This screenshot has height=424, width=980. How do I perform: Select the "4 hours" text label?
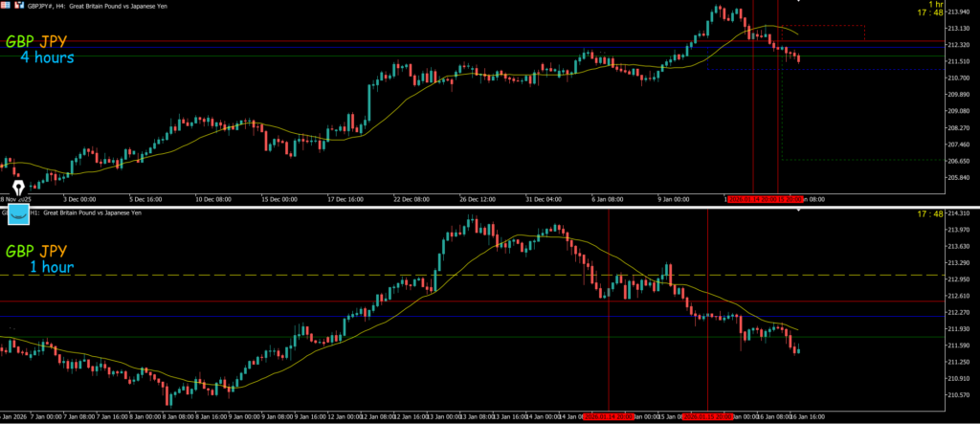[47, 58]
